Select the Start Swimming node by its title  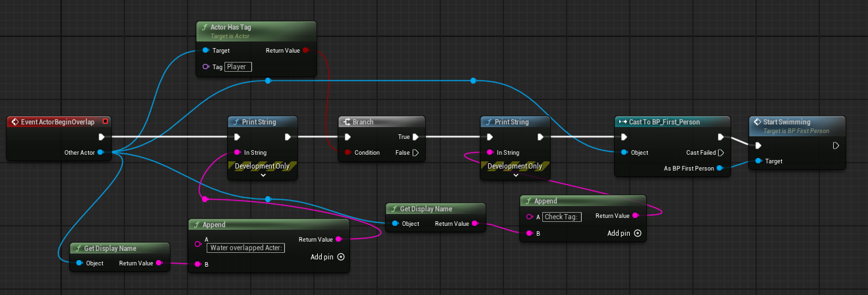click(787, 122)
